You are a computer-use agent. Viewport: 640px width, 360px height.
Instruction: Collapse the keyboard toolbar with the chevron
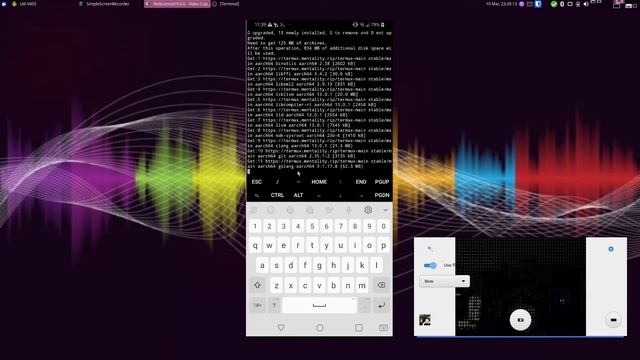(385, 210)
